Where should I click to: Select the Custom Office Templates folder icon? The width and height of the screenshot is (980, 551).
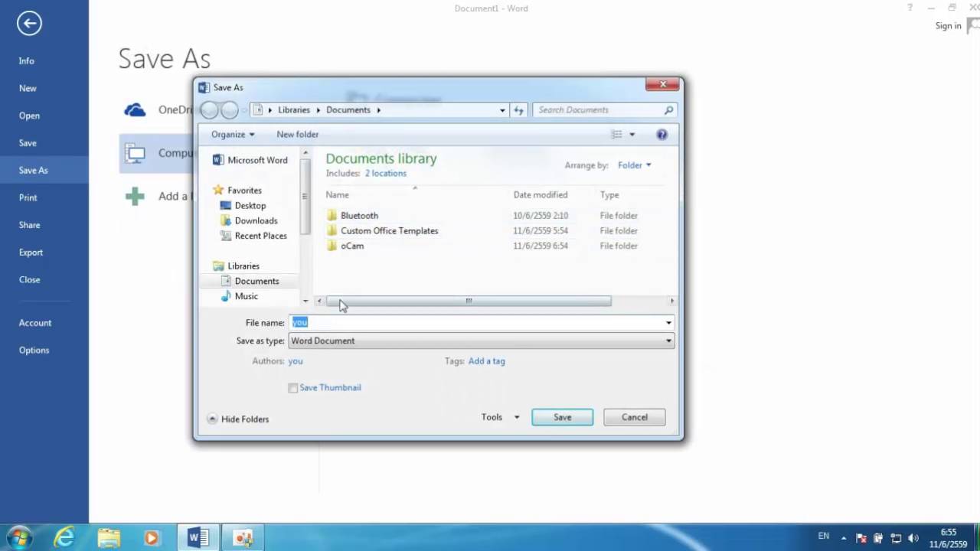tap(332, 231)
